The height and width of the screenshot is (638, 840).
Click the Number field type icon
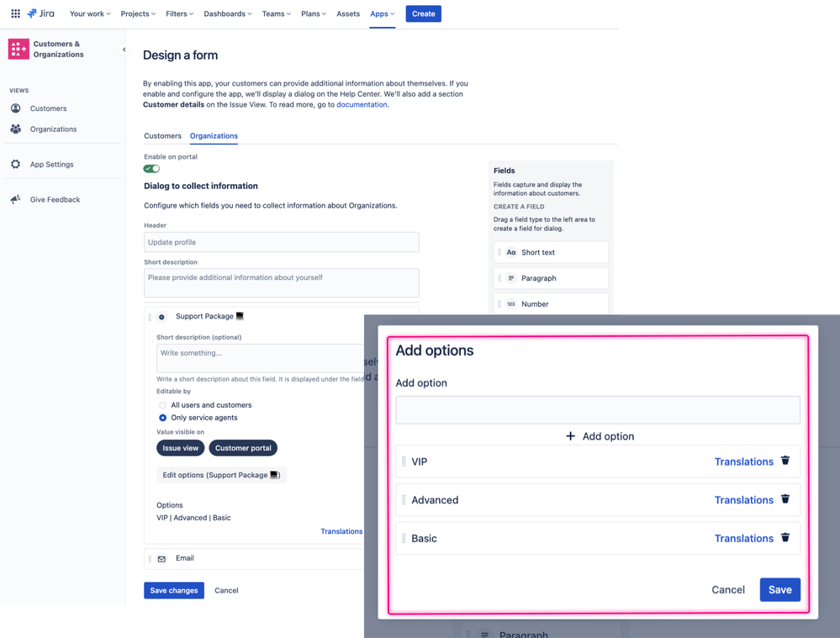tap(511, 303)
